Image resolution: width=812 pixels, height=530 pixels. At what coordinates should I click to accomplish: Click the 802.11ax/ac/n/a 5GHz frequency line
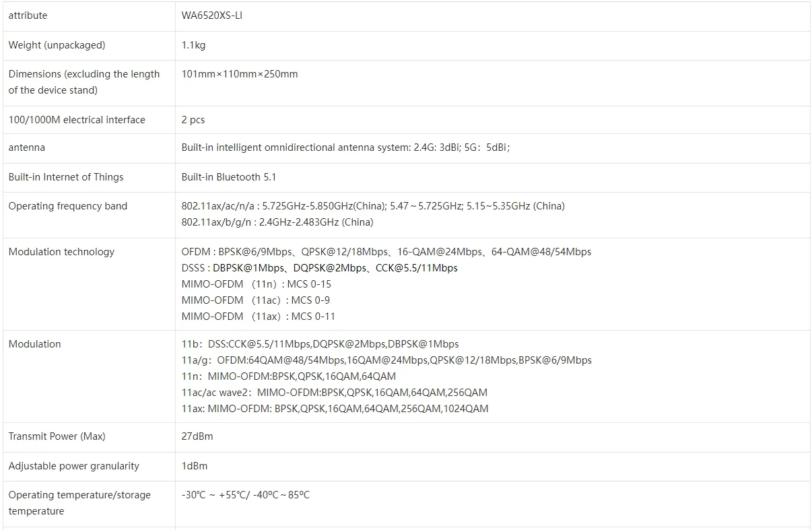(x=373, y=206)
